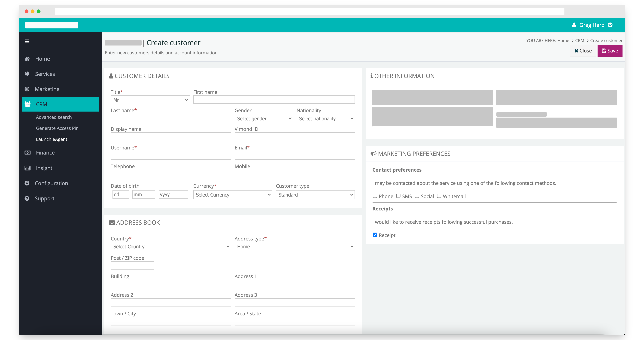Click the Insight bar chart icon

click(x=27, y=168)
